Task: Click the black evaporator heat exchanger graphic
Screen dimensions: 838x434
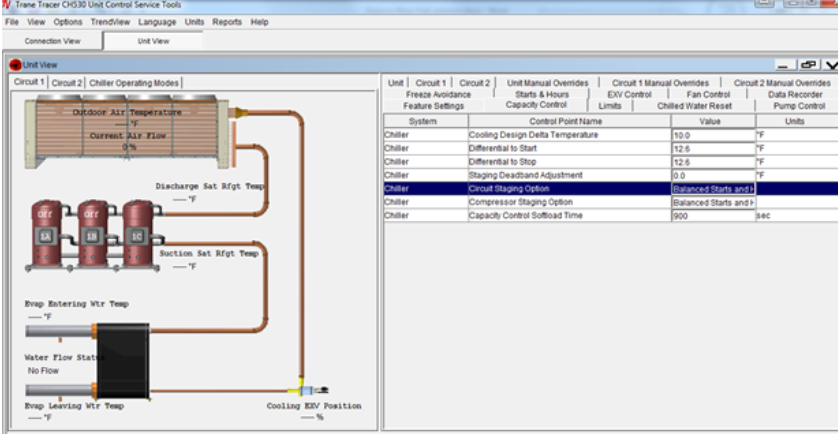Action: pyautogui.click(x=123, y=361)
